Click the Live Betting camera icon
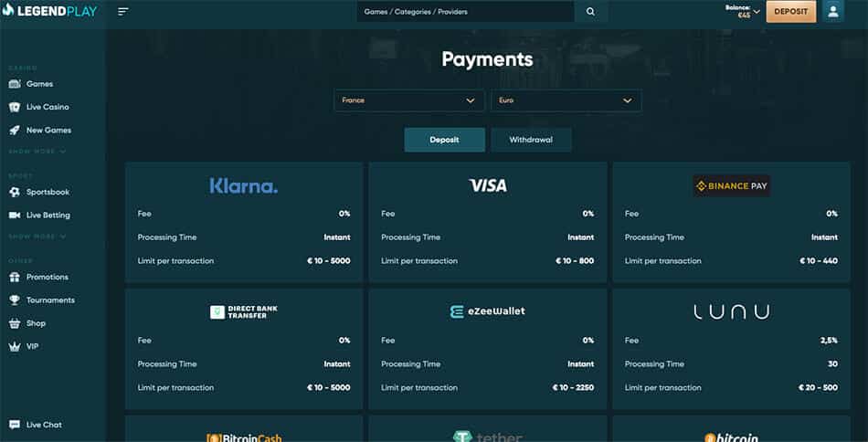This screenshot has height=442, width=868. pyautogui.click(x=15, y=216)
